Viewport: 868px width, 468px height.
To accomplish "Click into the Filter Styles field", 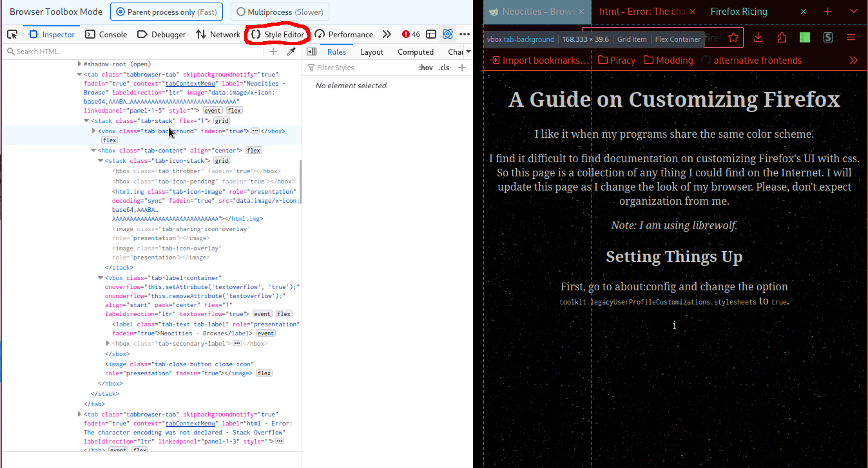I will point(361,68).
